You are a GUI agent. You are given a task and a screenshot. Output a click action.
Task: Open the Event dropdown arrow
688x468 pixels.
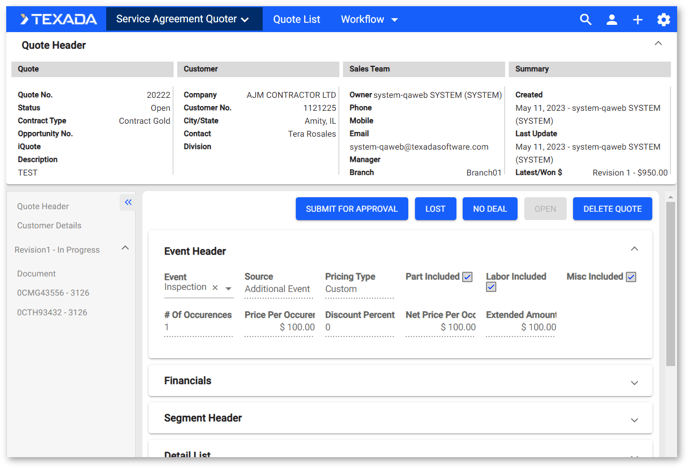[x=228, y=289]
